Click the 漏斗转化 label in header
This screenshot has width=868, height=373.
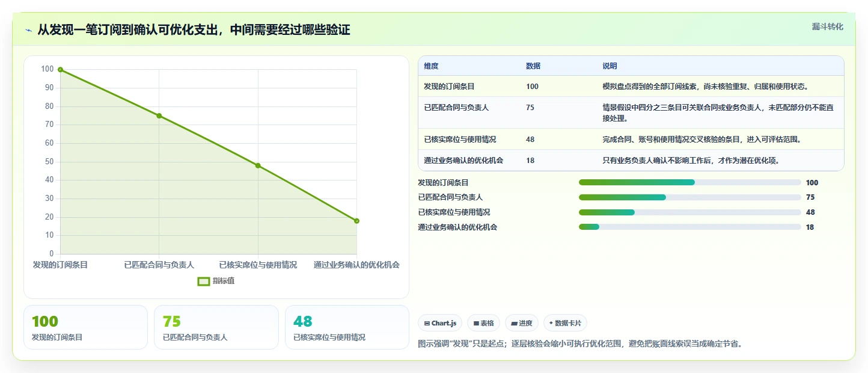click(x=827, y=27)
